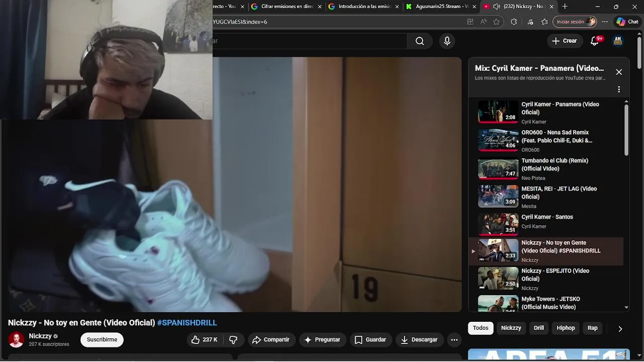The width and height of the screenshot is (644, 362).
Task: Click the YouTube search input field
Action: 309,41
